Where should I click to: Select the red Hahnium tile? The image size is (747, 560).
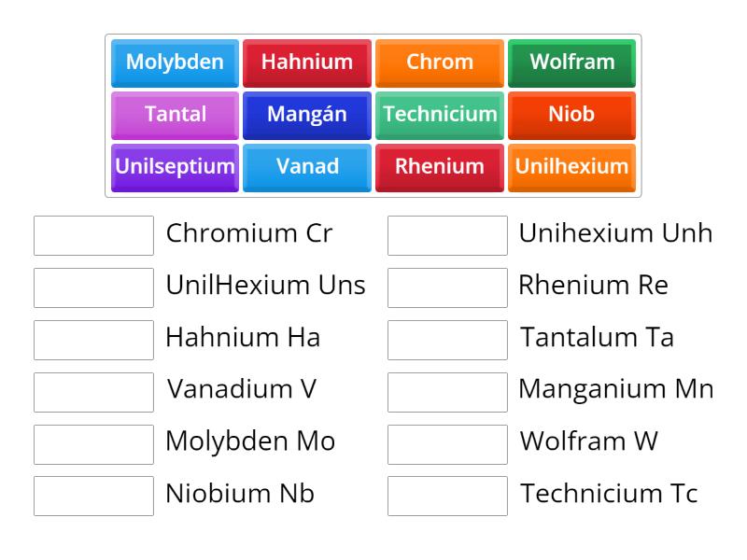(307, 63)
